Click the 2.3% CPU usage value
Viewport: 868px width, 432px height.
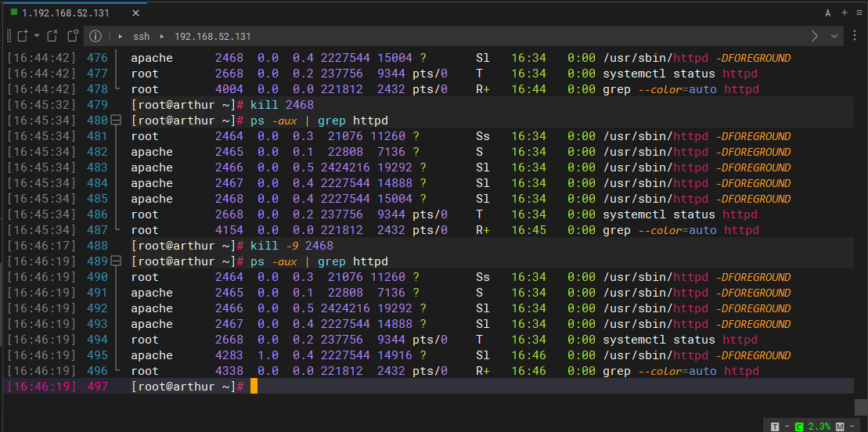(x=819, y=426)
